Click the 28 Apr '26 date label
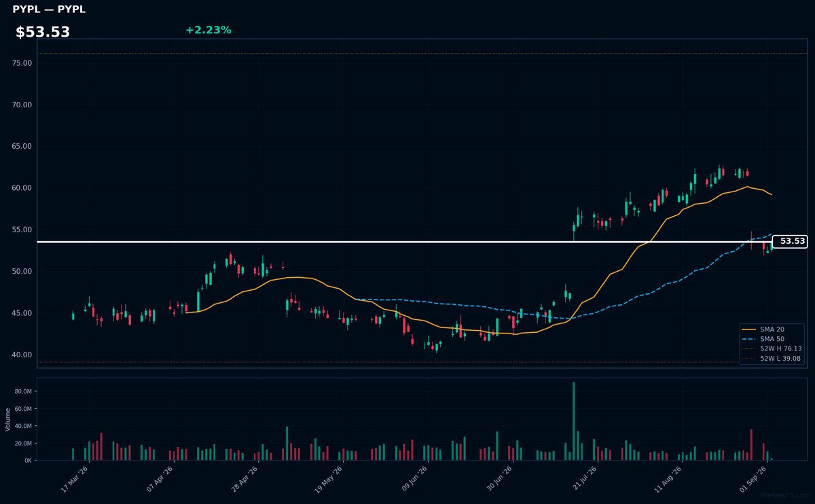This screenshot has height=504, width=815. pos(244,480)
